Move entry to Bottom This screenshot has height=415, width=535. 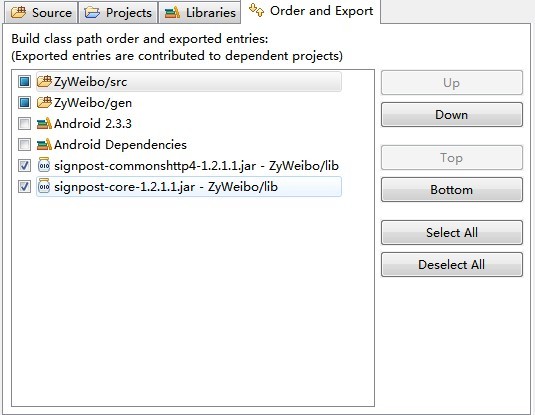click(452, 189)
